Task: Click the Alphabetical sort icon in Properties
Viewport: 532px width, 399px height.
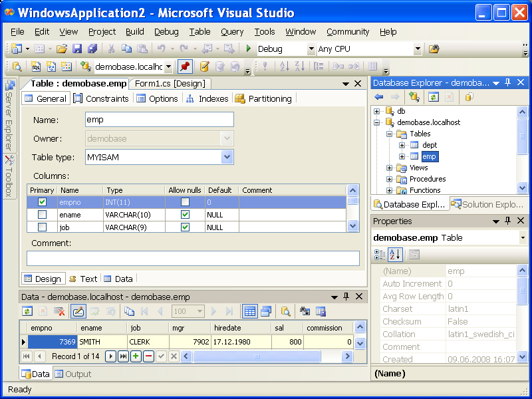Action: click(395, 255)
